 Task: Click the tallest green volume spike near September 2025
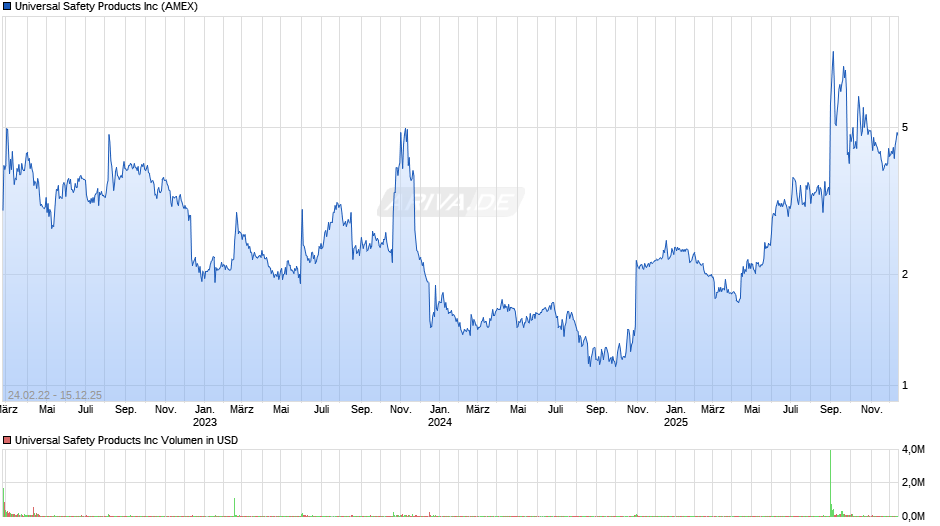point(831,483)
